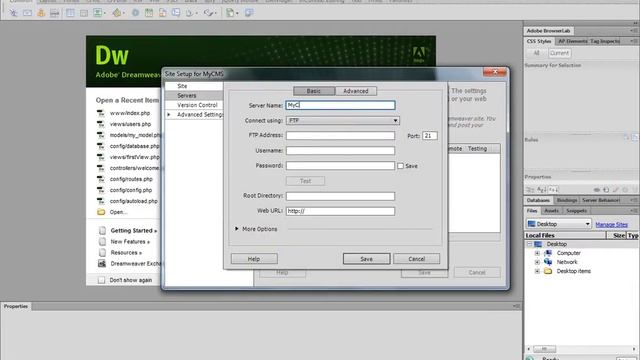Insert a Hyperlink from the toolbar

click(13, 13)
